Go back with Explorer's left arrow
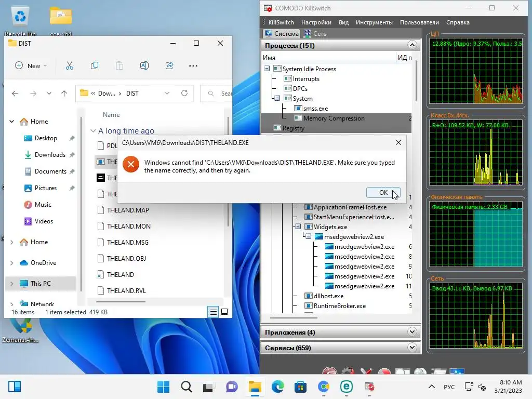This screenshot has height=399, width=532. [15, 94]
